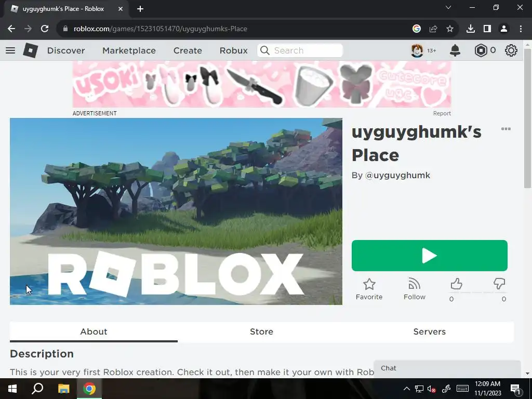This screenshot has height=399, width=532.
Task: Open creator @uyguyghumk's profile
Action: tap(397, 176)
